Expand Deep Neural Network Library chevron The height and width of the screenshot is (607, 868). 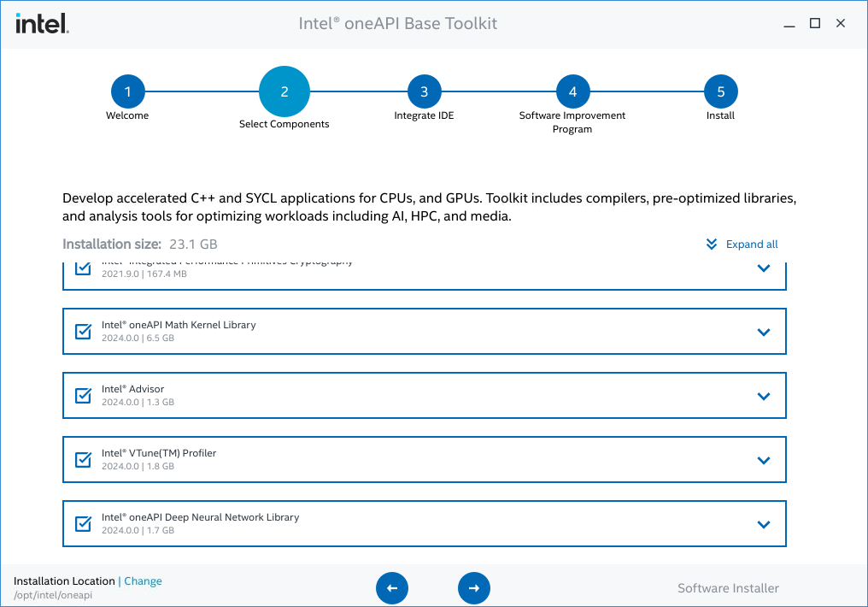coord(764,524)
